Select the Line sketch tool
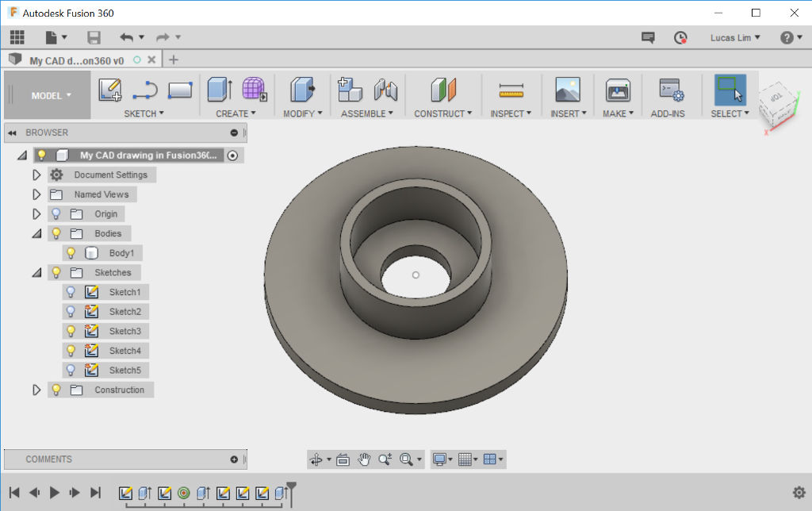Image resolution: width=812 pixels, height=511 pixels. 145,90
